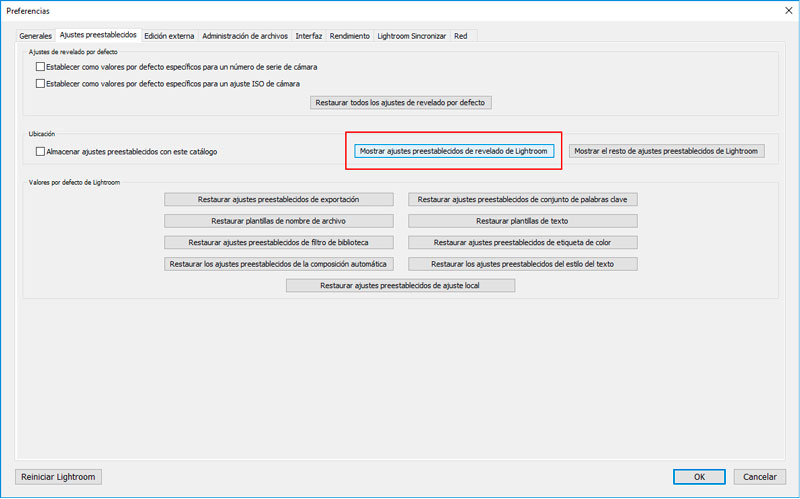
Task: Click Restaurar ajustes preestablecidos de ajuste local
Action: pos(401,286)
